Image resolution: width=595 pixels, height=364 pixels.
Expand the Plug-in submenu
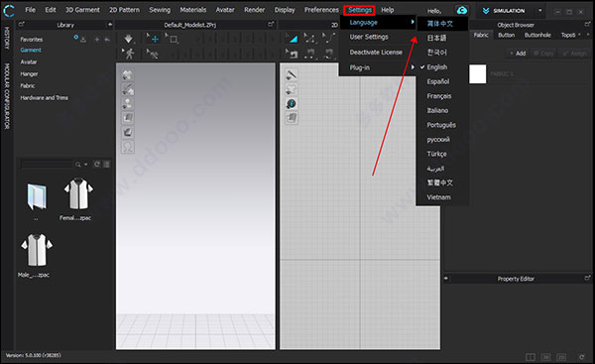pos(377,67)
